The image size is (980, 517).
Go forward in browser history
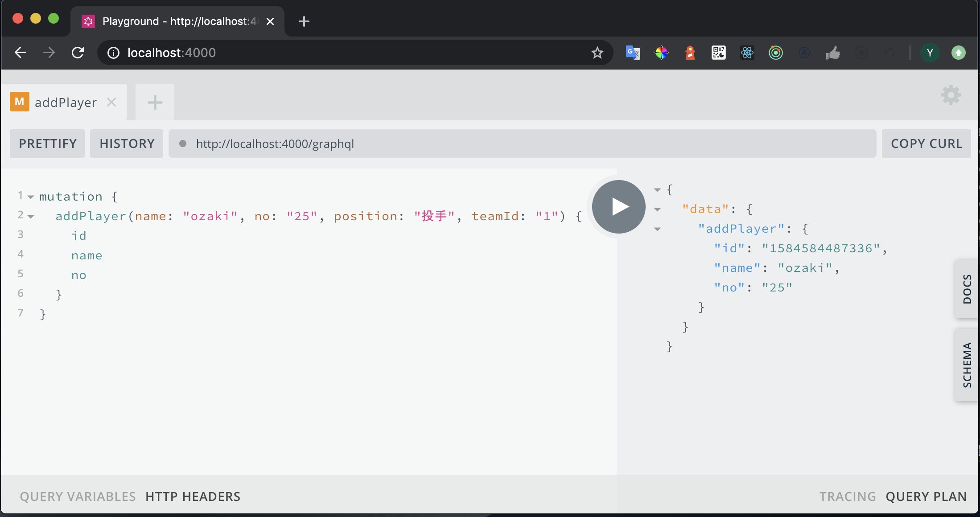point(49,53)
